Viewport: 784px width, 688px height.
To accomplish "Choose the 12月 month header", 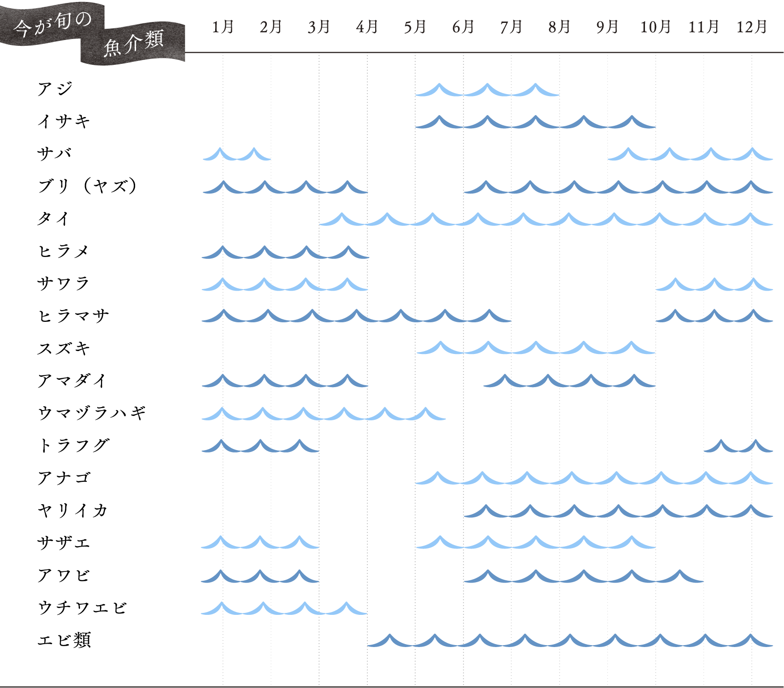I will coord(751,27).
